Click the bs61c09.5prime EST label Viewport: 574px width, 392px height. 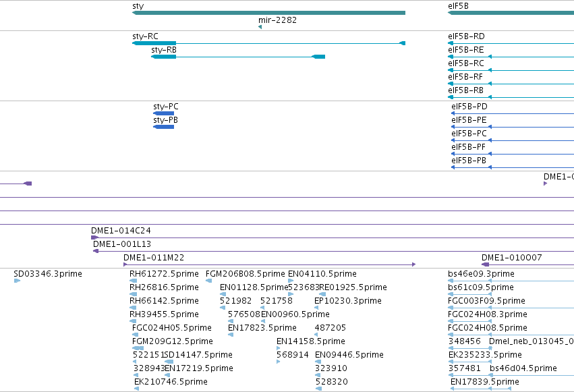[481, 287]
